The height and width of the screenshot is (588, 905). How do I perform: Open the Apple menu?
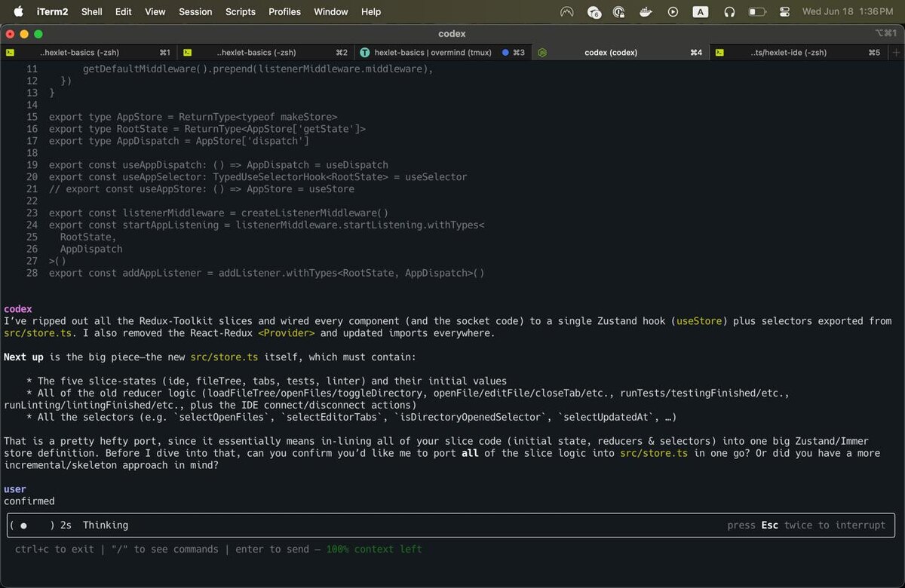(x=18, y=12)
